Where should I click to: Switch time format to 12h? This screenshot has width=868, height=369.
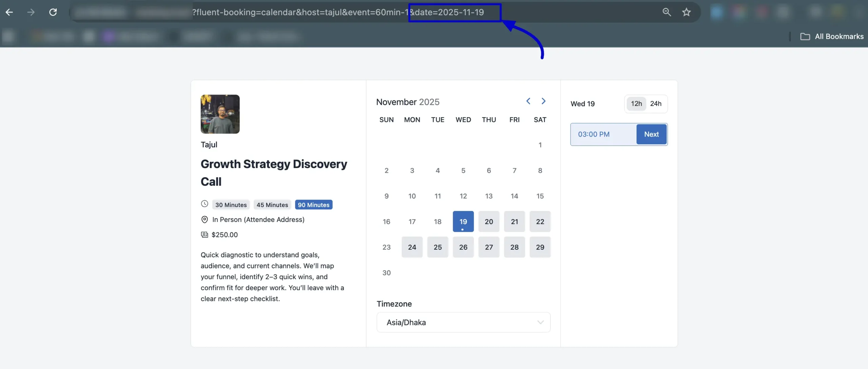click(636, 104)
